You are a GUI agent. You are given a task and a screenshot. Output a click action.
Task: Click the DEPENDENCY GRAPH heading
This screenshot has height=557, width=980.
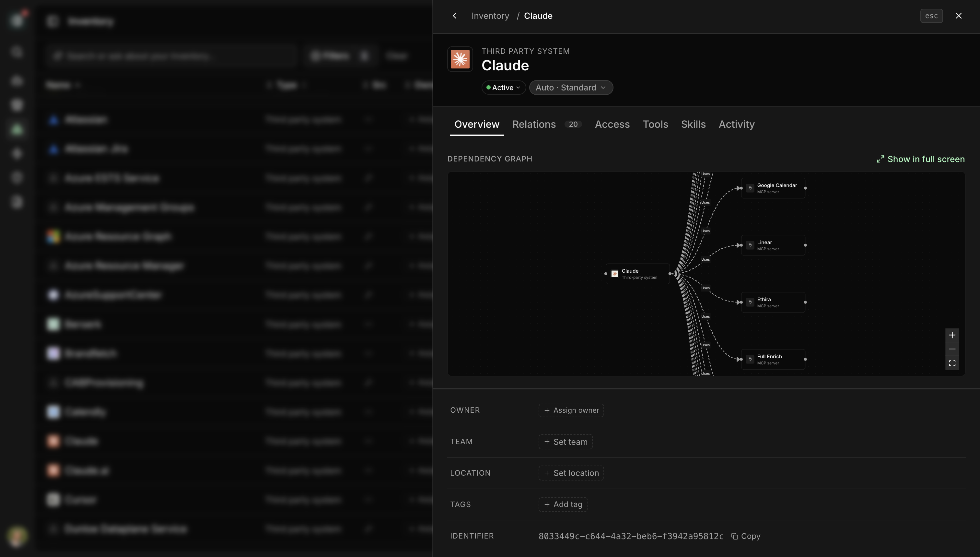489,159
